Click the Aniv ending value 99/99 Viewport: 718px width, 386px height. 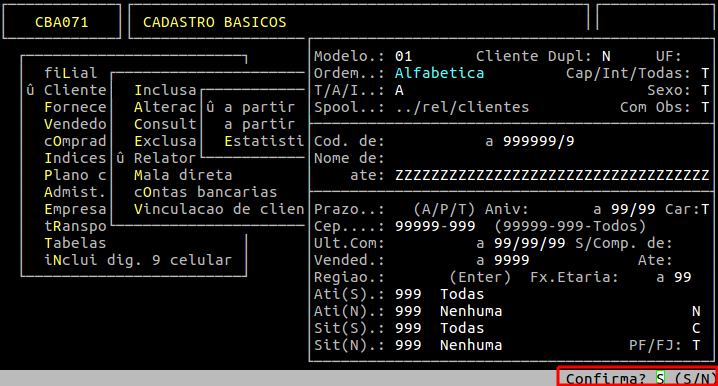tap(633, 209)
